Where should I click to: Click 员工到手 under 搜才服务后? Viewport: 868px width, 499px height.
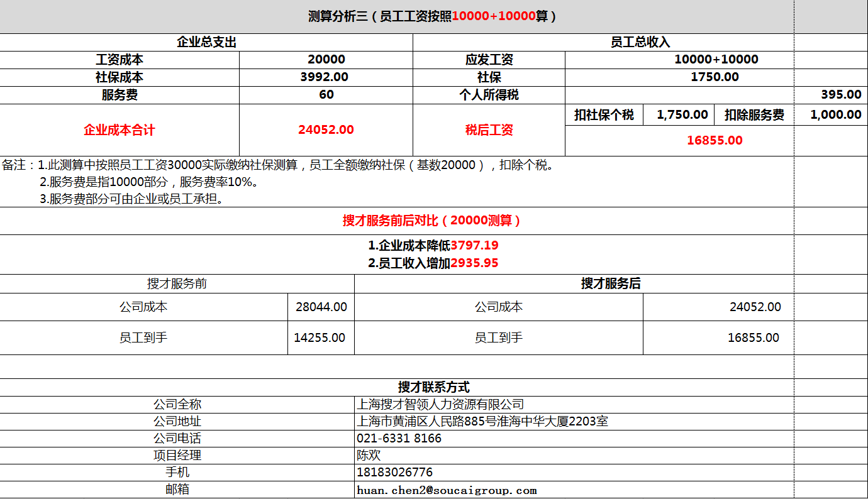pos(499,338)
